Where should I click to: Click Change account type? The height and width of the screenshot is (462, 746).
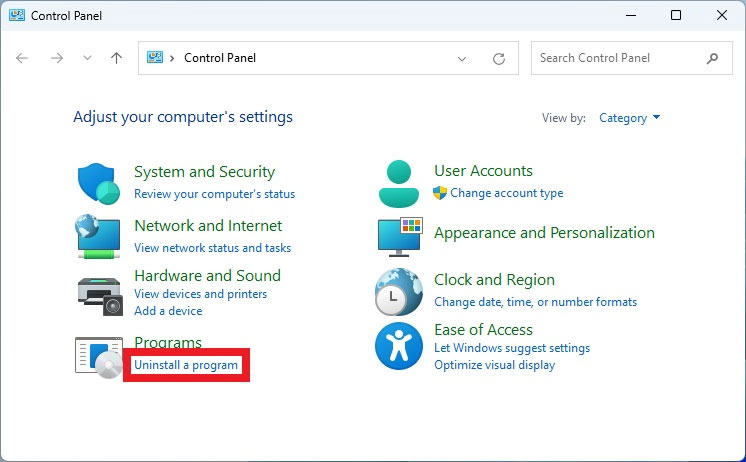coord(507,193)
